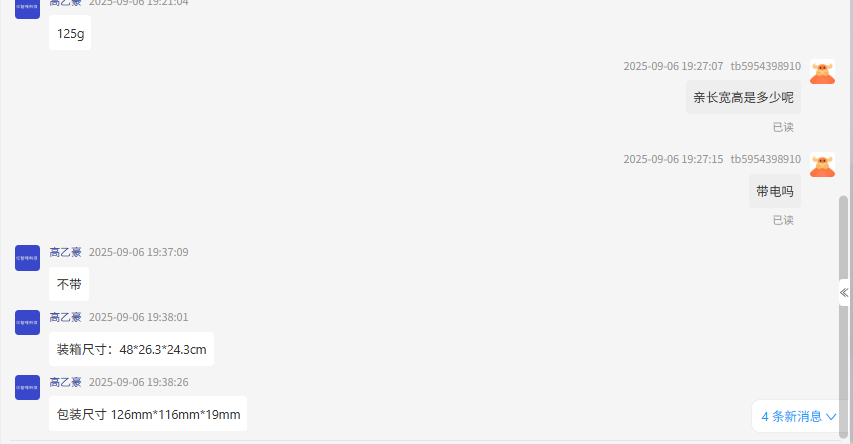Click the orange buyer avatar at 19:27:15
Image resolution: width=853 pixels, height=444 pixels.
[x=822, y=165]
